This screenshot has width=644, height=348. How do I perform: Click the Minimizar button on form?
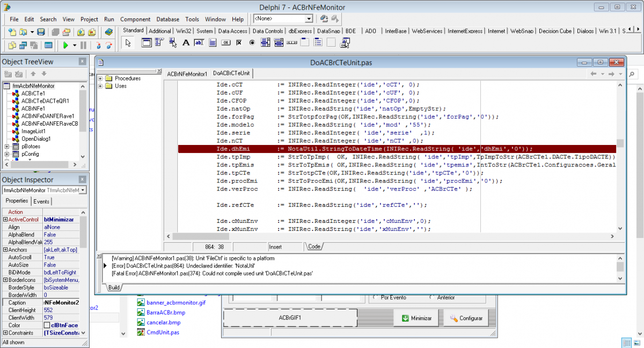tap(416, 318)
